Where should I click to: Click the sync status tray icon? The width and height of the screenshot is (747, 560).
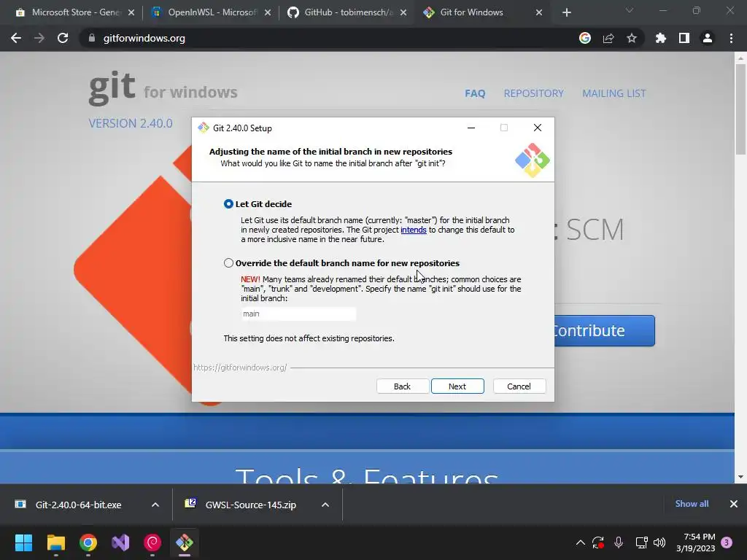click(x=598, y=542)
